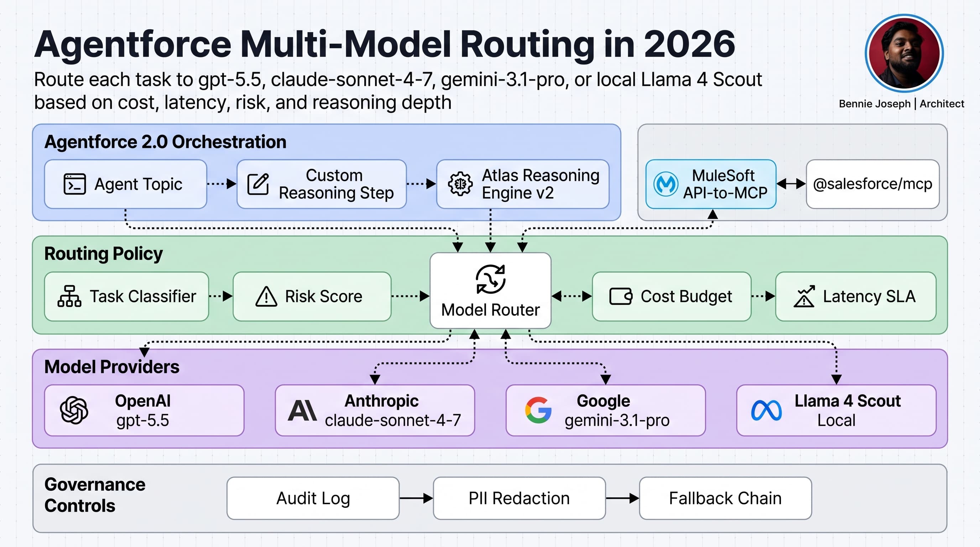Screen dimensions: 980x547
Task: Click the subtitle about cost, latency, risk
Action: pyautogui.click(x=398, y=91)
